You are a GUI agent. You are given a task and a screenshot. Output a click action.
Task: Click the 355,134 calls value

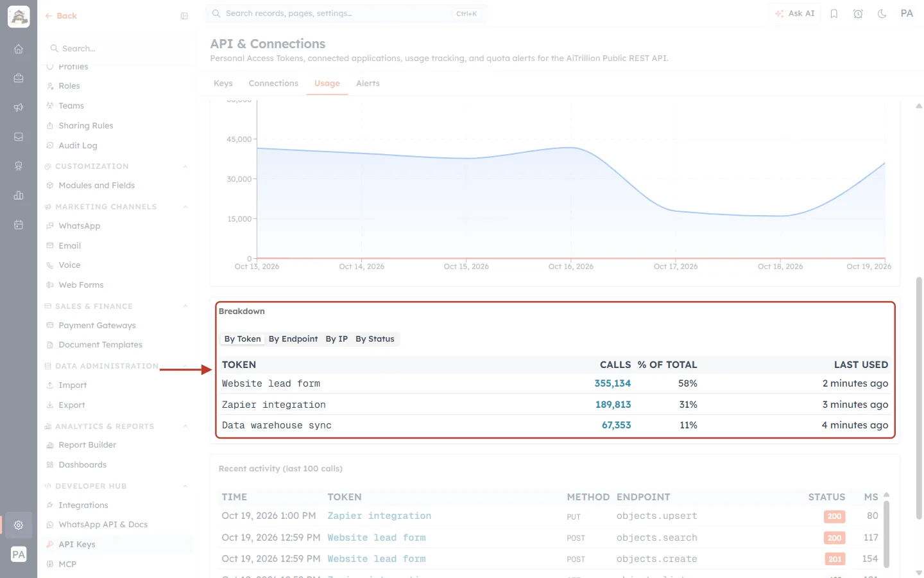pyautogui.click(x=612, y=383)
